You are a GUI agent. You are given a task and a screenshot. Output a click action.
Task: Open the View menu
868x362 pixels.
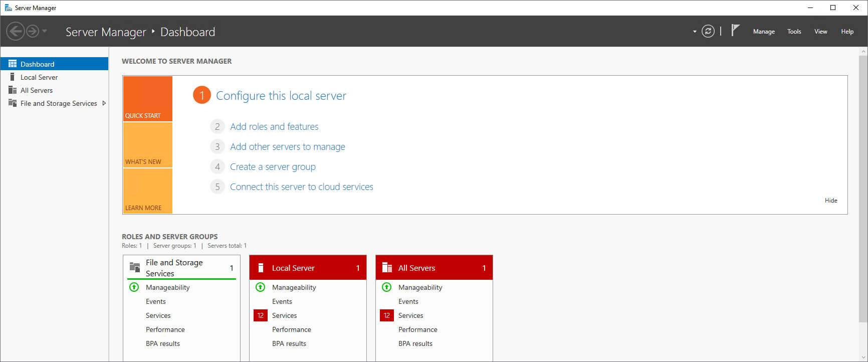point(820,31)
